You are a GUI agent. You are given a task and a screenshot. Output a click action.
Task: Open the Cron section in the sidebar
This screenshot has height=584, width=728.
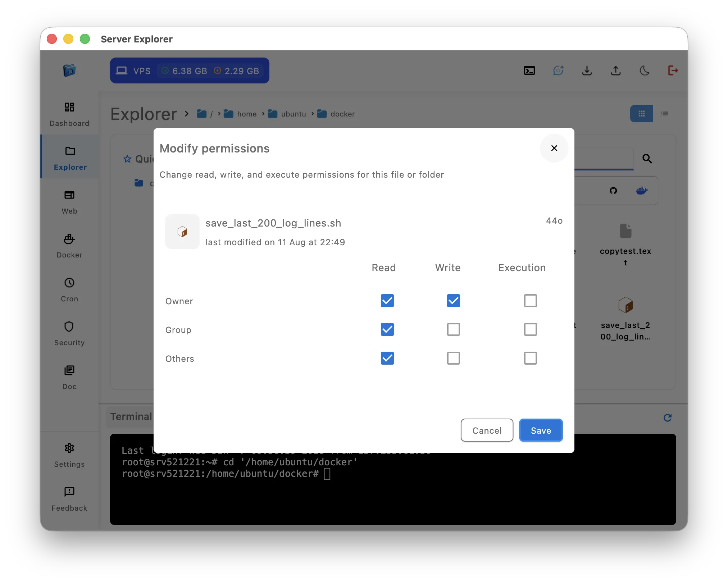coord(69,289)
